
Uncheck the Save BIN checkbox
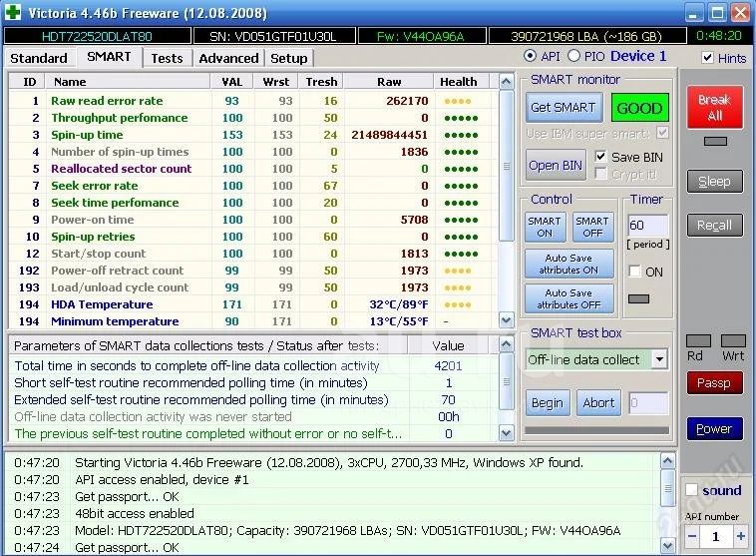tap(600, 157)
